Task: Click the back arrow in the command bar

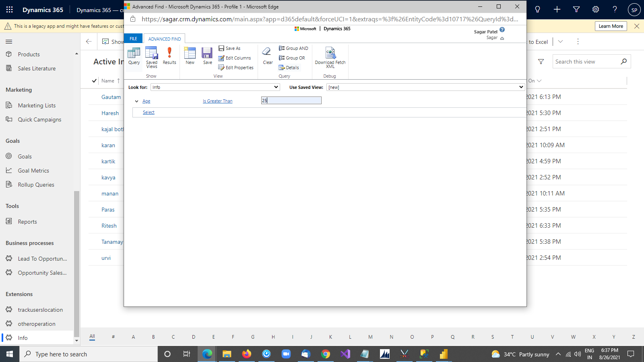Action: coord(89,41)
